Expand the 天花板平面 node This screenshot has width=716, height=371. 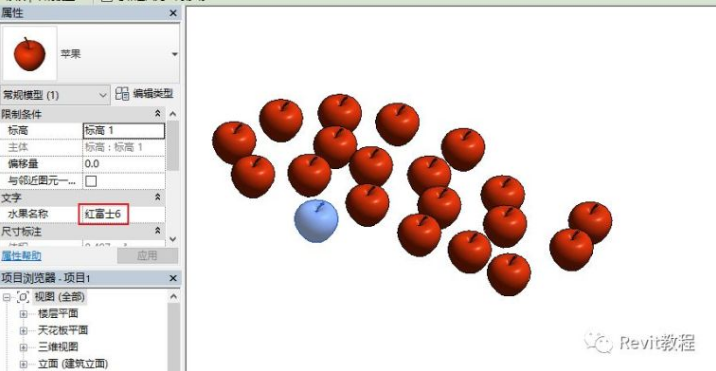(23, 330)
